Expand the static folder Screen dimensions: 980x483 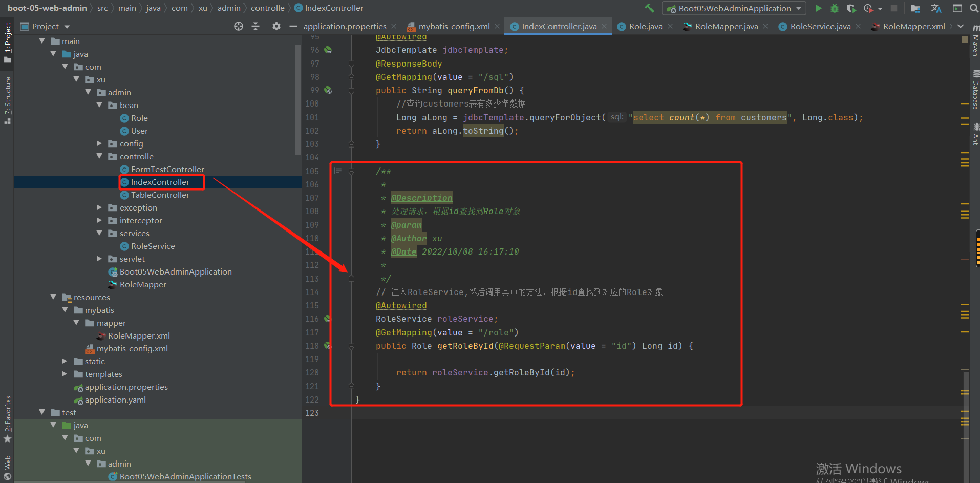click(x=65, y=361)
